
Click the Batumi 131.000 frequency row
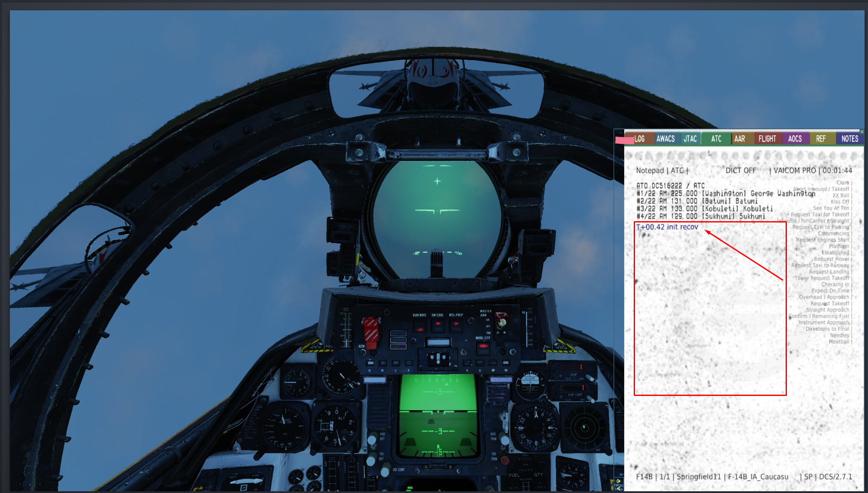(697, 201)
